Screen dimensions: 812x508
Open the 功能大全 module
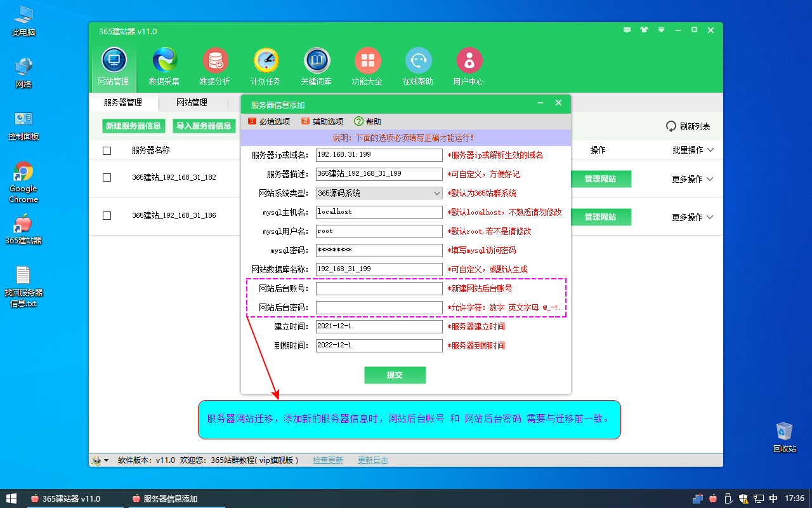coord(367,67)
